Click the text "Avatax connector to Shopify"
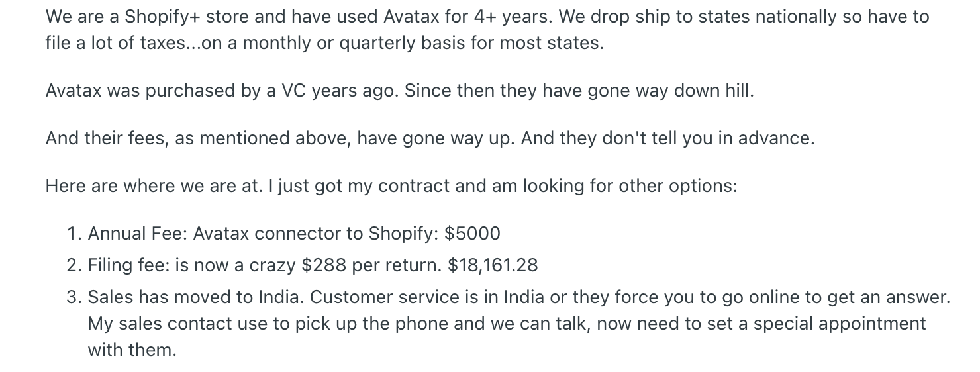The image size is (980, 372). click(x=316, y=234)
